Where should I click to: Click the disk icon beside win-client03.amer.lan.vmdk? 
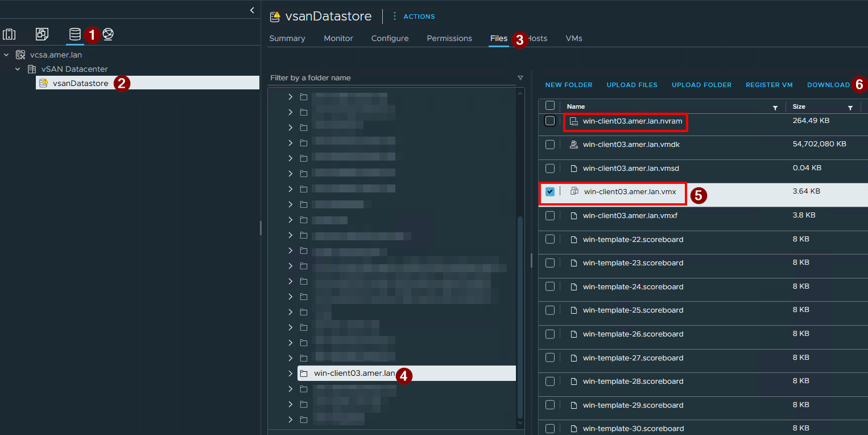click(x=573, y=144)
